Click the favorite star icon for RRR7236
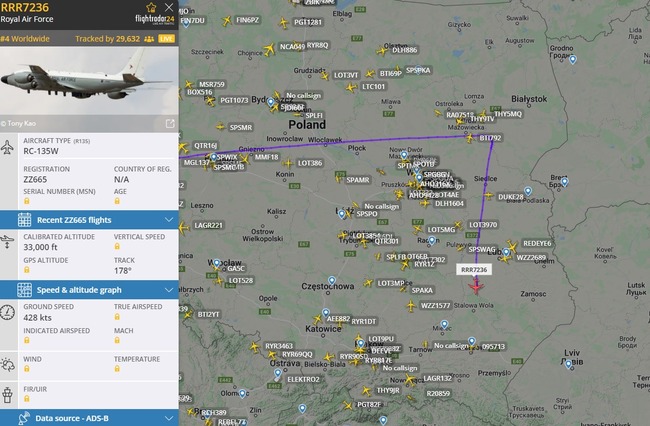This screenshot has width=650, height=426. click(151, 7)
